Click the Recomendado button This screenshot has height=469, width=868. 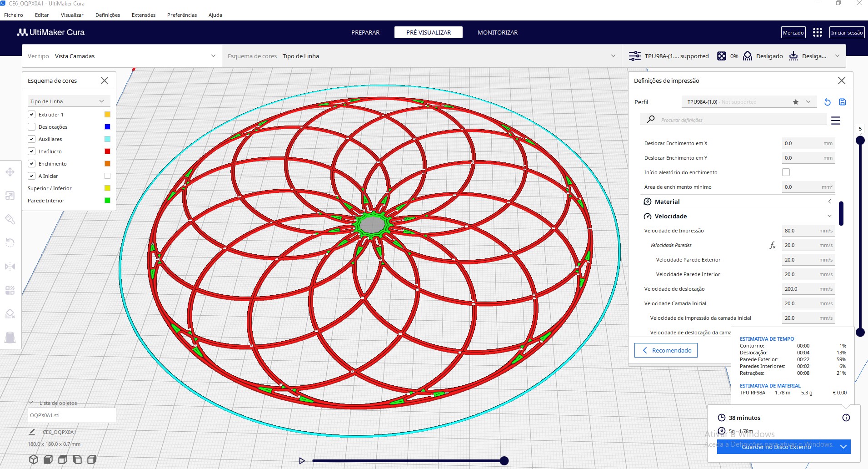pyautogui.click(x=666, y=350)
